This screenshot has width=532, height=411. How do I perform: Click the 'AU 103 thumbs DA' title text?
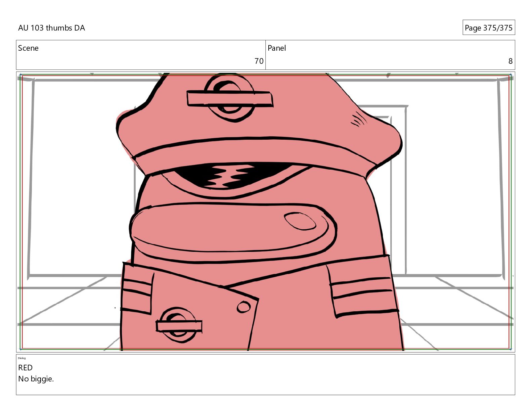coord(51,28)
